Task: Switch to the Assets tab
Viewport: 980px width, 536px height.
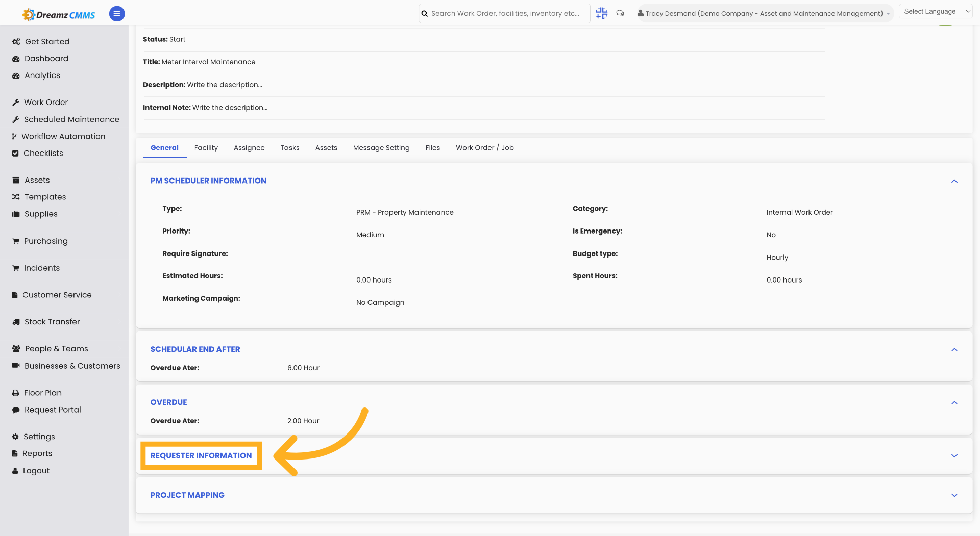Action: [x=326, y=148]
